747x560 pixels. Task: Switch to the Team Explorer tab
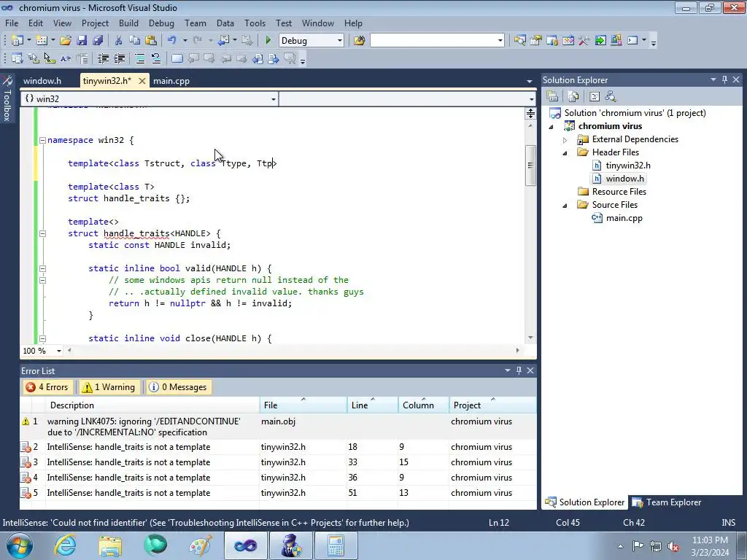[x=667, y=502]
